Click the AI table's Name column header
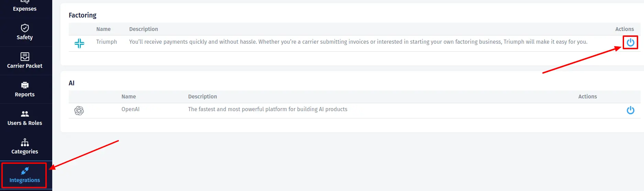Screen dimensions: 644x191 pyautogui.click(x=129, y=97)
